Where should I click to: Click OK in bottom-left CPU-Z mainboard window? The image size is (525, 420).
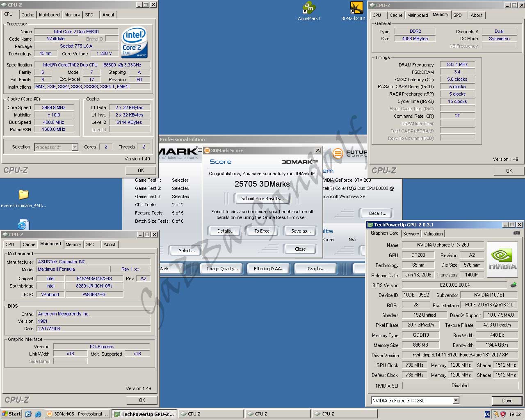[x=142, y=400]
